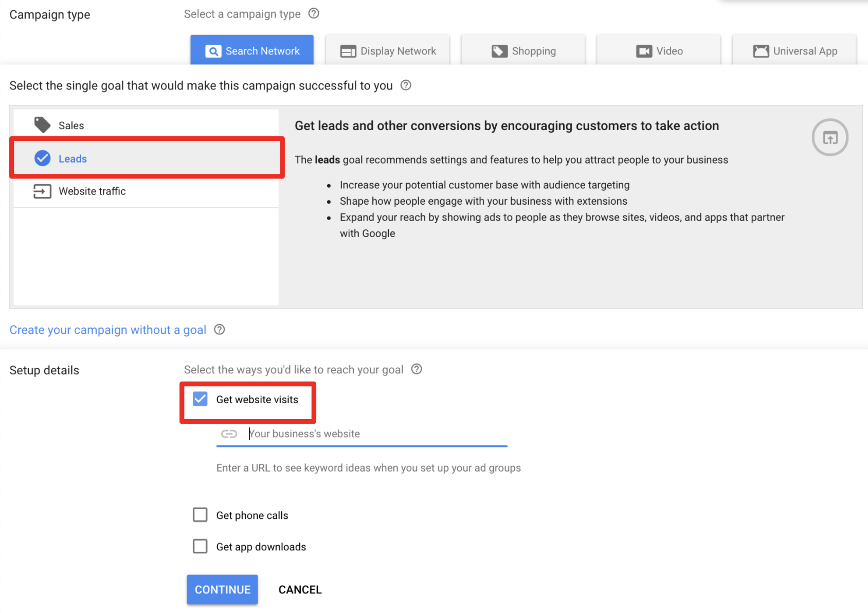Click the CANCEL button
This screenshot has height=613, width=868.
click(x=300, y=590)
